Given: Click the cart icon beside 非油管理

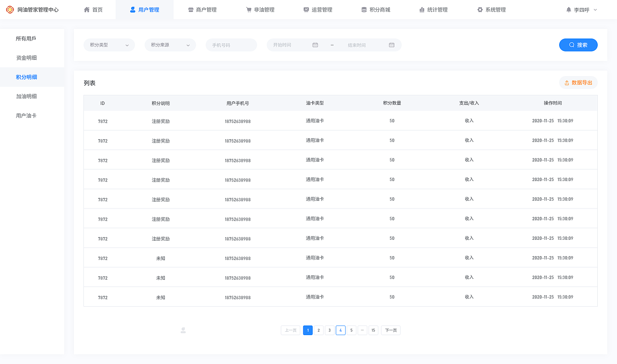Looking at the screenshot, I should tap(249, 10).
